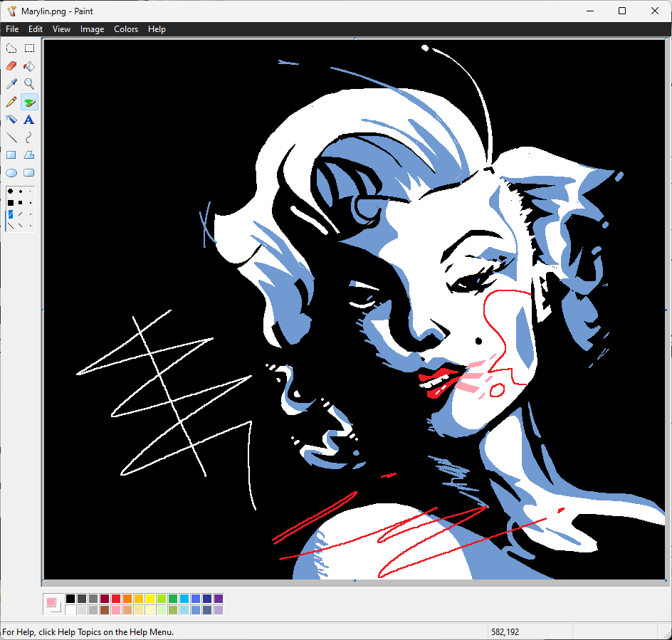
Task: Select the Polygon shape tool
Action: (29, 155)
